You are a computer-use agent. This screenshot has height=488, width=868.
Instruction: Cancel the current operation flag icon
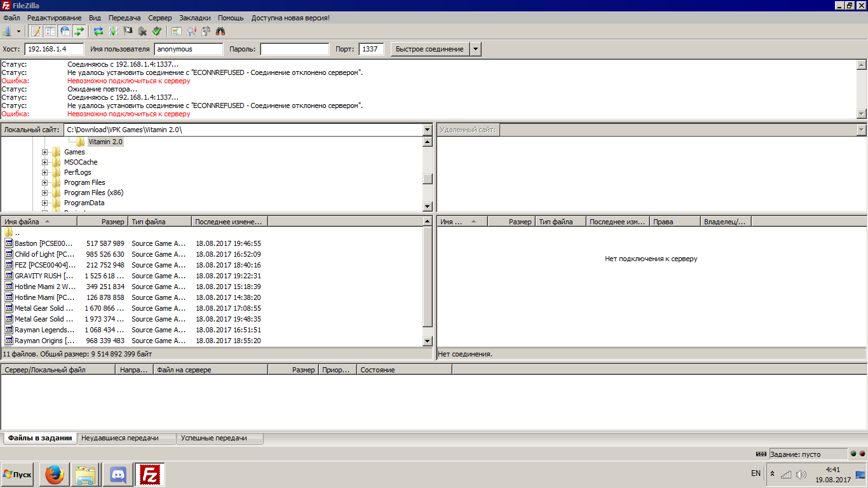pyautogui.click(x=128, y=30)
